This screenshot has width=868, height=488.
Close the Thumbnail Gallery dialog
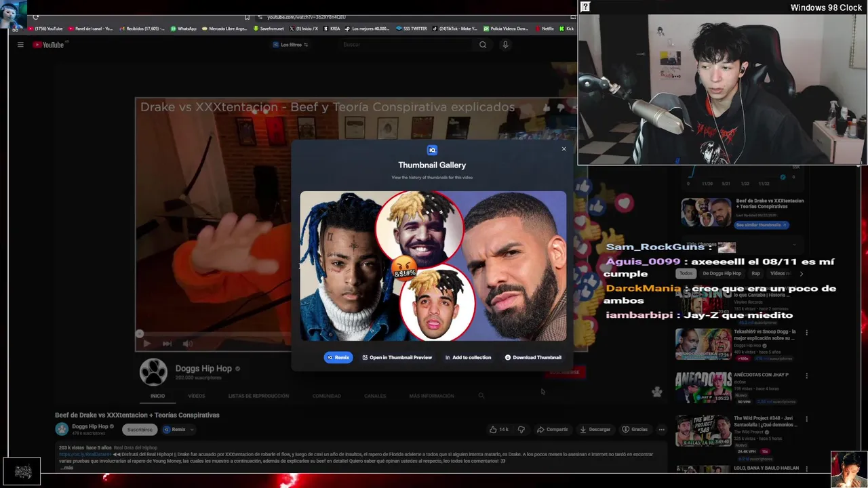564,149
